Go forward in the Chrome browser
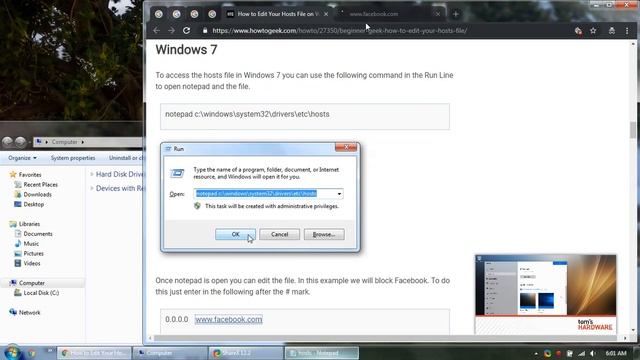Screen dimensions: 640x360 coord(171,31)
